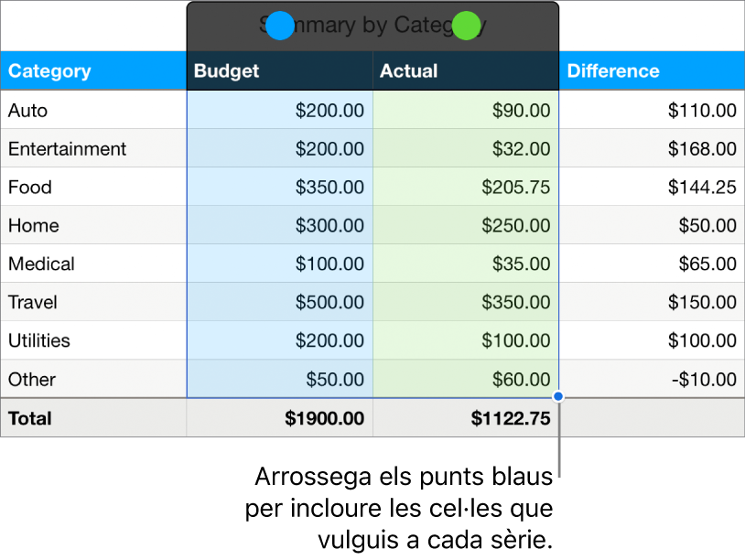Screen dimensions: 745x560
Task: Click the Entertainment budget cell $200.00
Action: pos(279,149)
